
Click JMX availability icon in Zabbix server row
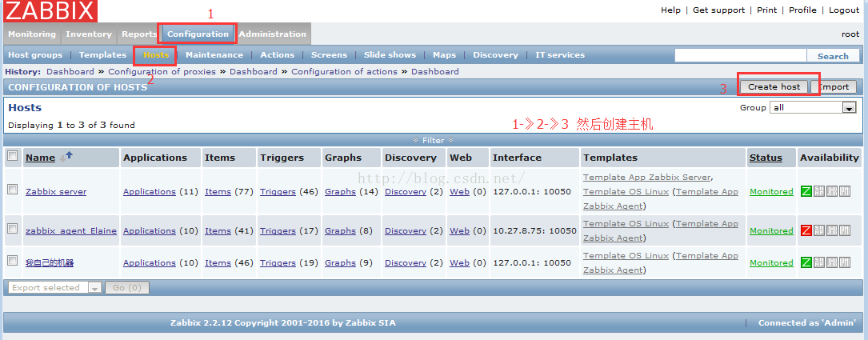coord(832,191)
